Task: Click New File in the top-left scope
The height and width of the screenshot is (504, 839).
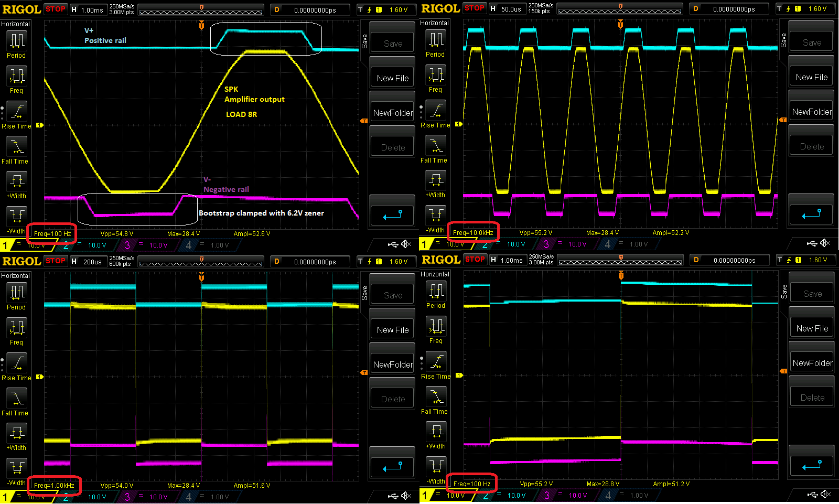Action: [x=393, y=78]
